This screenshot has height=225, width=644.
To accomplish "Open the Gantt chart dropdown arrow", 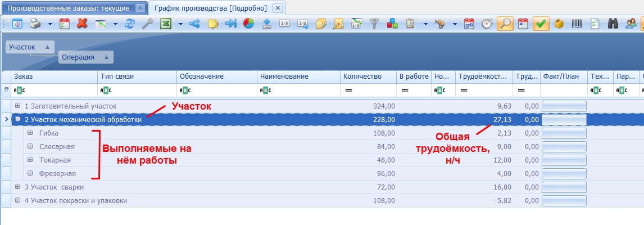I will (115, 24).
